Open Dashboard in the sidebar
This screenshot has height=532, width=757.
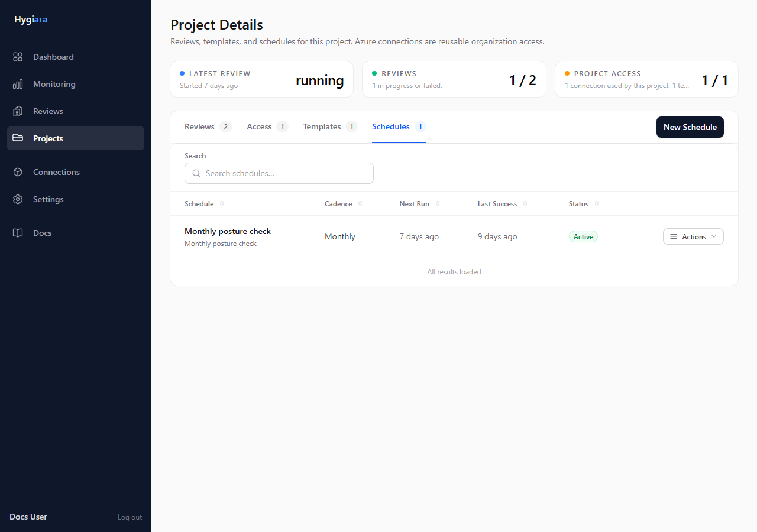click(x=76, y=57)
